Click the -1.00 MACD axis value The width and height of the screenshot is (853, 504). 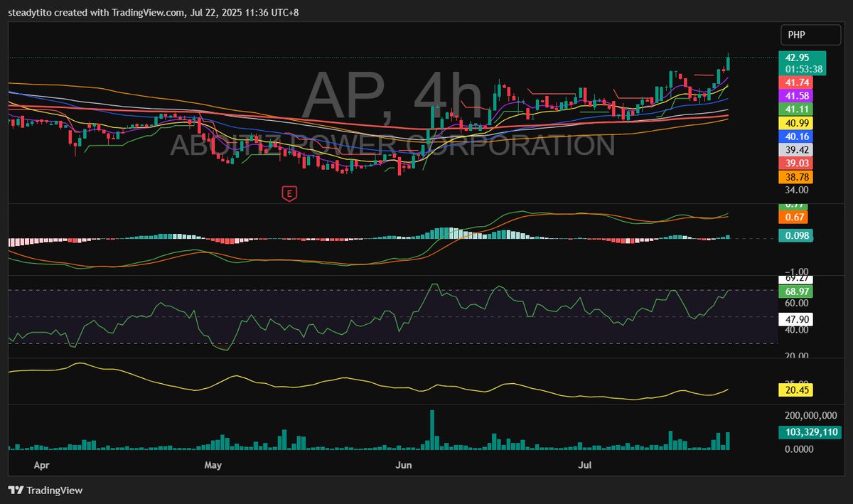click(x=796, y=272)
